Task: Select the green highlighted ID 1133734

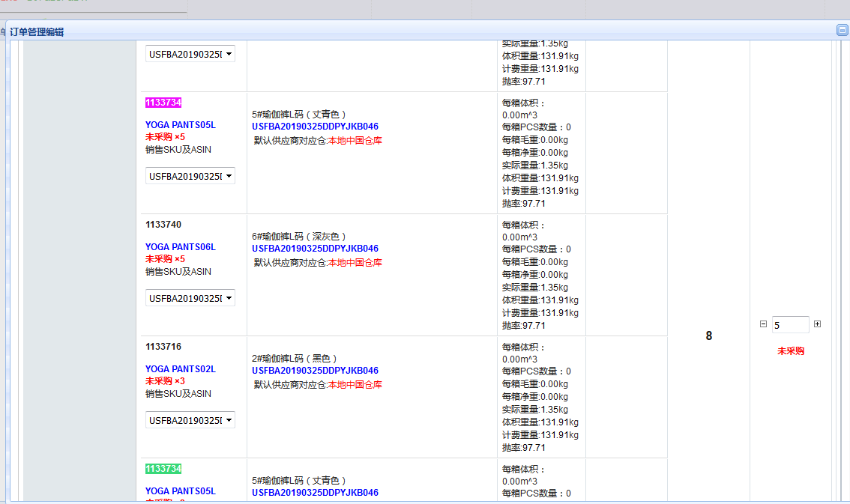Action: point(163,468)
